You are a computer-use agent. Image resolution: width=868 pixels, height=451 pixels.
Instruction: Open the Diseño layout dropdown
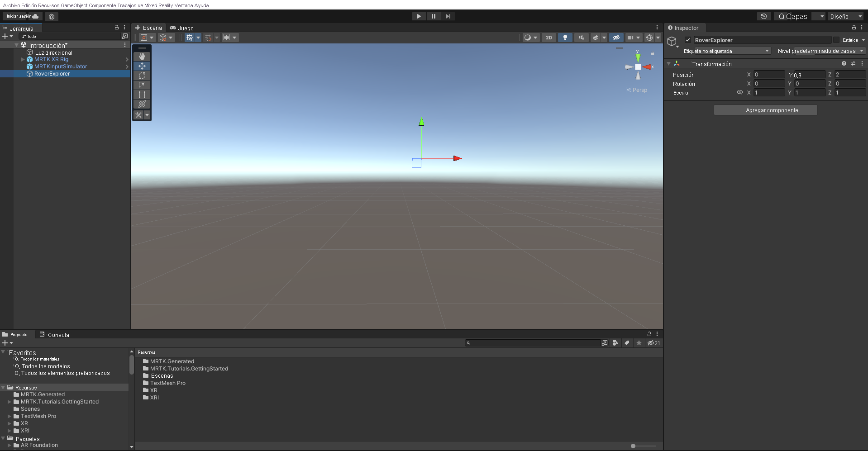(846, 16)
